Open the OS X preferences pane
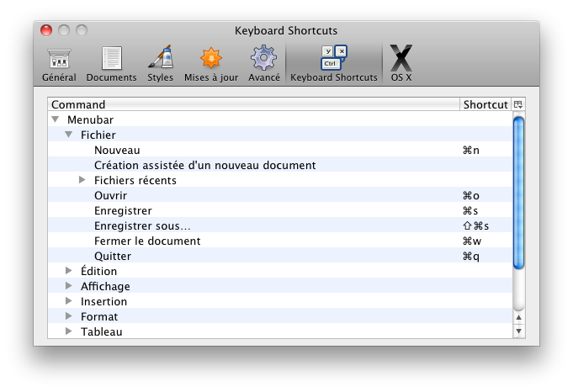Screen dimensions: 573x392 click(401, 64)
